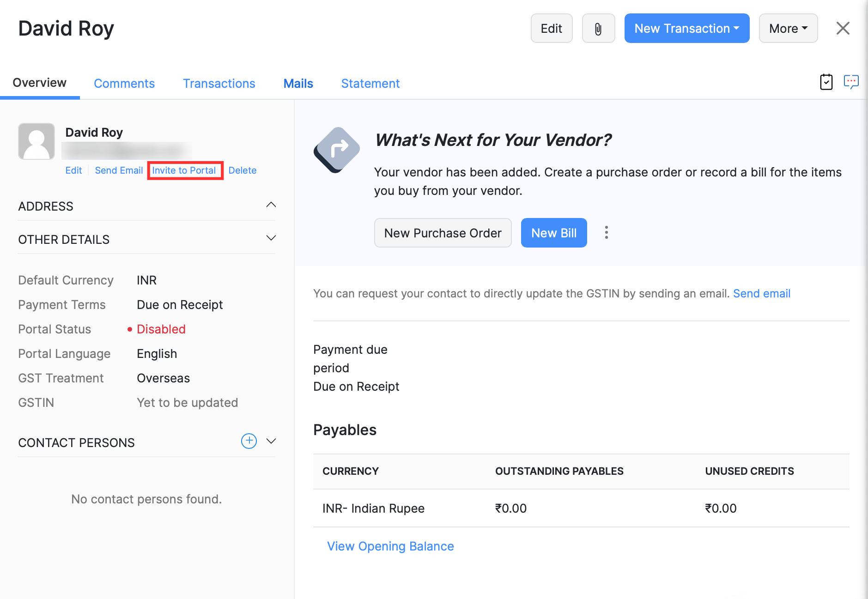This screenshot has width=868, height=599.
Task: Close the David Roy vendor panel
Action: tap(843, 29)
